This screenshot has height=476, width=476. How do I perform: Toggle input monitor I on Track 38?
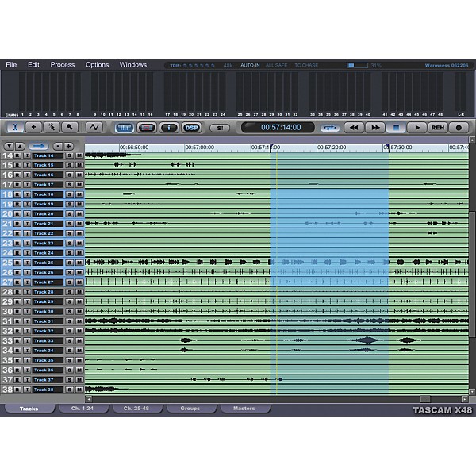click(x=27, y=390)
